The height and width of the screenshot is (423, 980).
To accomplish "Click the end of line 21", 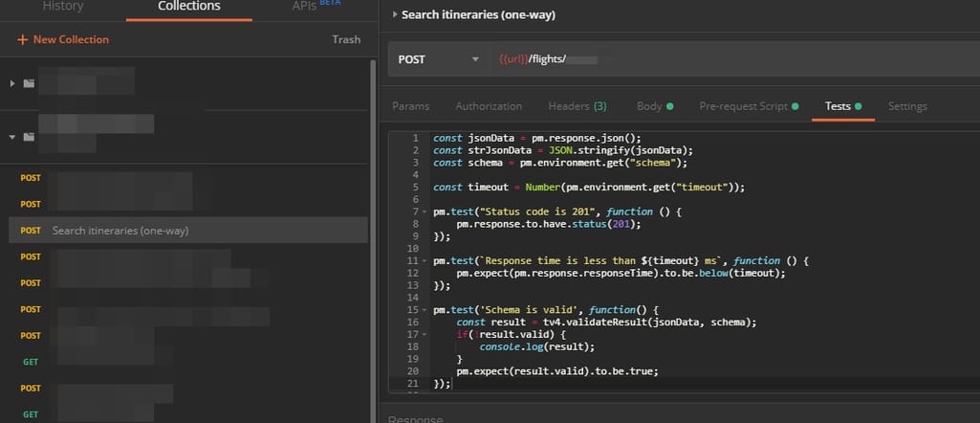I will click(x=451, y=384).
